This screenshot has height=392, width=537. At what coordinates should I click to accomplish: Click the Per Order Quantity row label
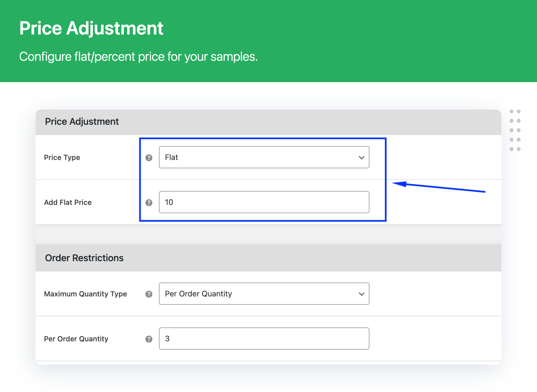click(x=76, y=339)
